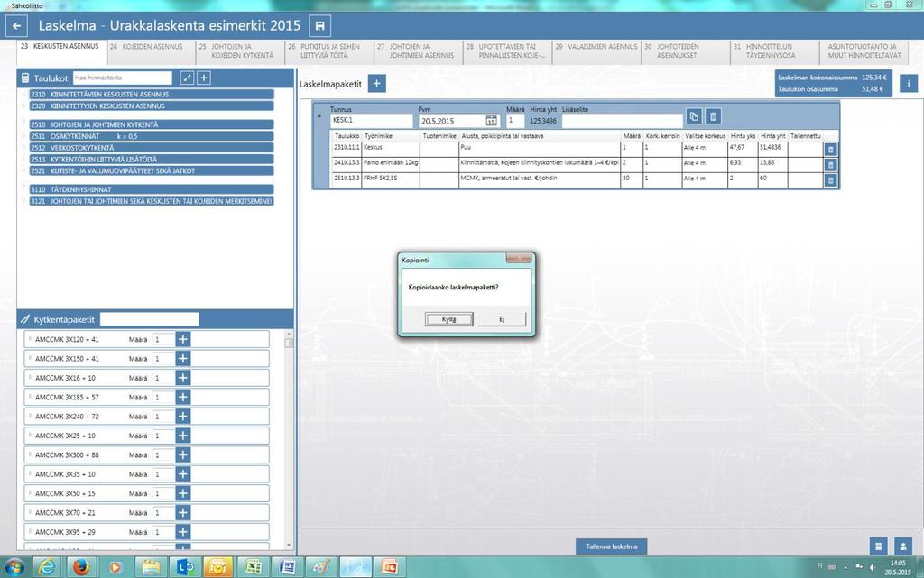Screen dimensions: 924x578
Task: Click the plus icon in the Taulukot header
Action: point(204,78)
